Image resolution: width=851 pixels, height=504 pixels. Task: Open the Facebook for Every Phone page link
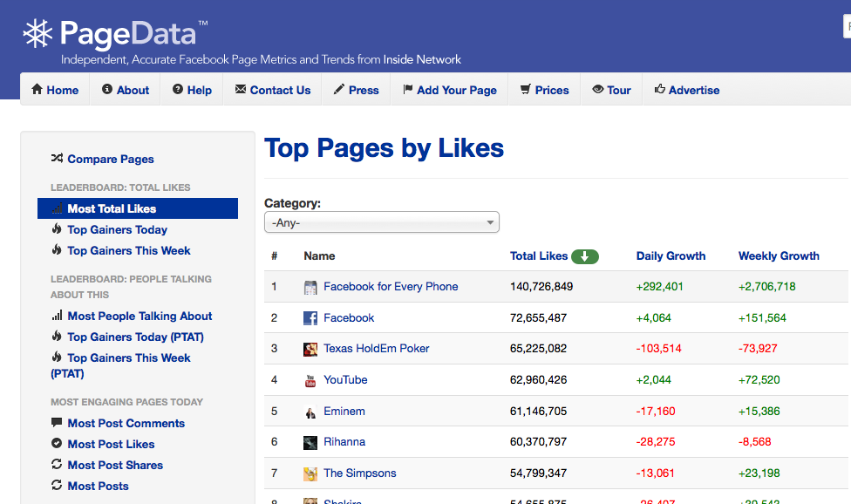(391, 287)
